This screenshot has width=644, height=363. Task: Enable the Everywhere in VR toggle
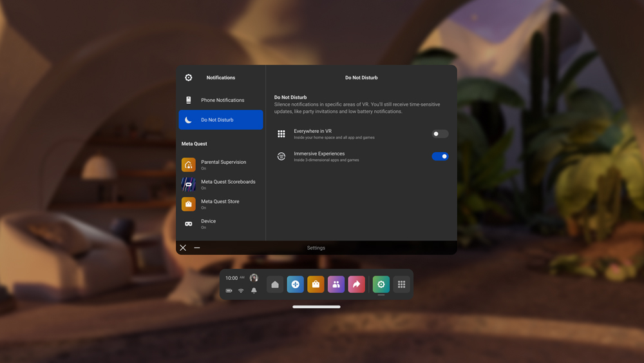[440, 134]
